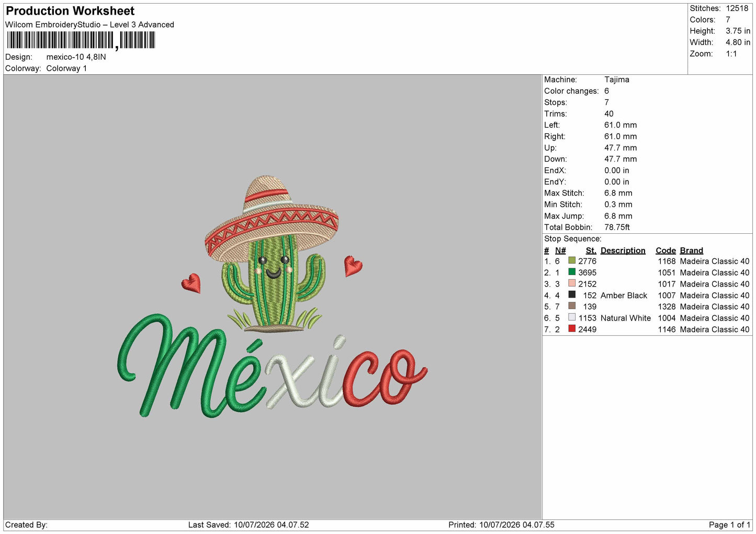756x534 pixels.
Task: Click the 'Colorway 1' value
Action: [x=66, y=69]
